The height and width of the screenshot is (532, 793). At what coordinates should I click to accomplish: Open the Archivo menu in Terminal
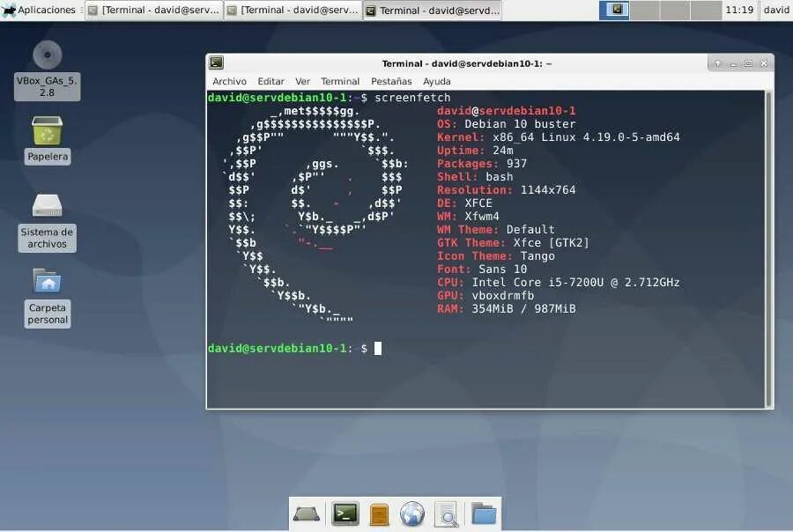click(230, 81)
